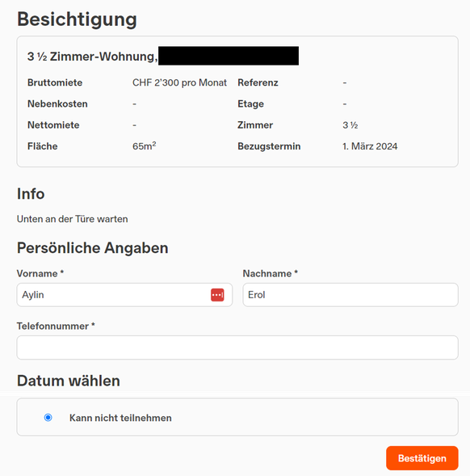Click the 'Vorname *' field label
470x476 pixels.
(x=40, y=273)
